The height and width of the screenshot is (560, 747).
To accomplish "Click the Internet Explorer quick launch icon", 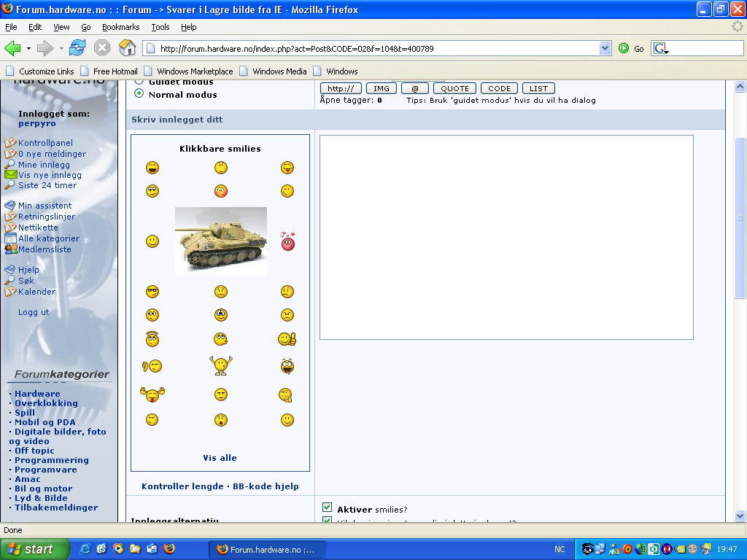I will tap(85, 548).
